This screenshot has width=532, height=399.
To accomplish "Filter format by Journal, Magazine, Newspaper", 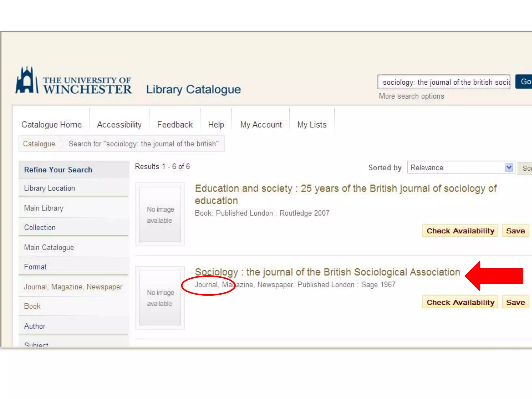I will (x=73, y=287).
